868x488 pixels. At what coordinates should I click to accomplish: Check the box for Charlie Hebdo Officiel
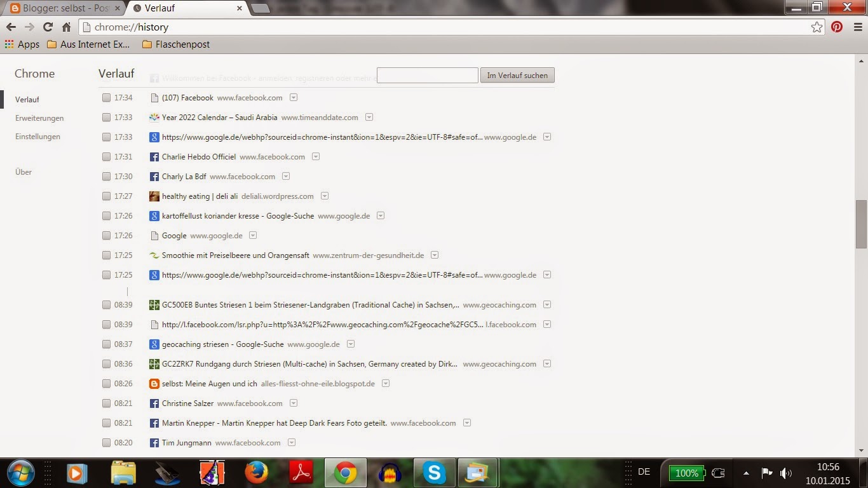pyautogui.click(x=106, y=157)
